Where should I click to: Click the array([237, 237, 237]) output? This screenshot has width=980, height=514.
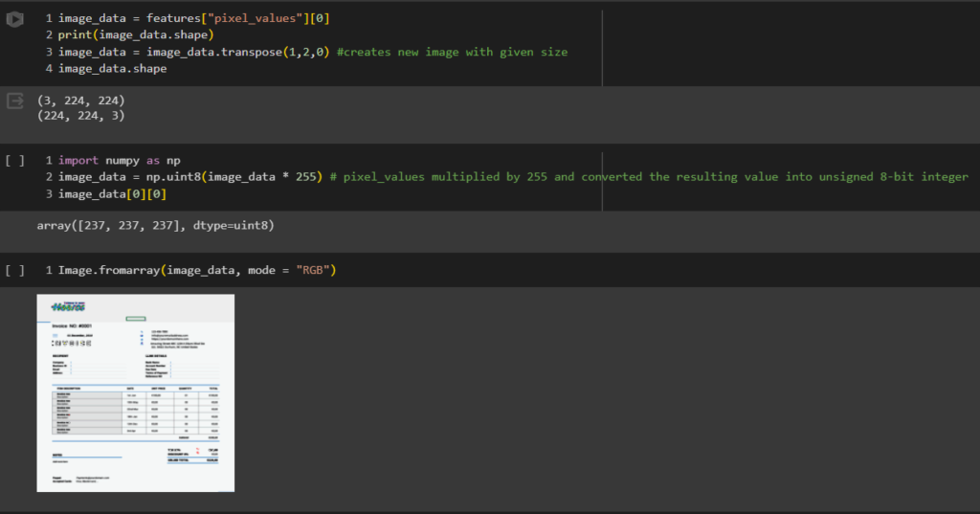(x=156, y=225)
